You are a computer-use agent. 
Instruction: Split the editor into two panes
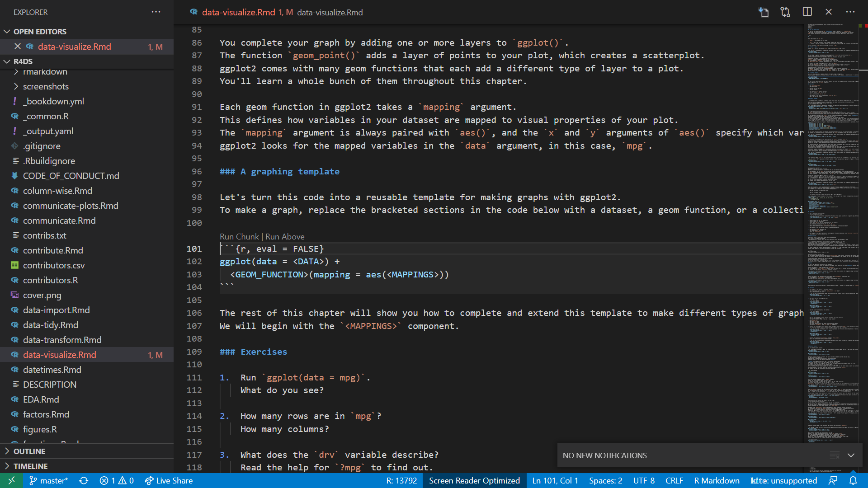[807, 12]
